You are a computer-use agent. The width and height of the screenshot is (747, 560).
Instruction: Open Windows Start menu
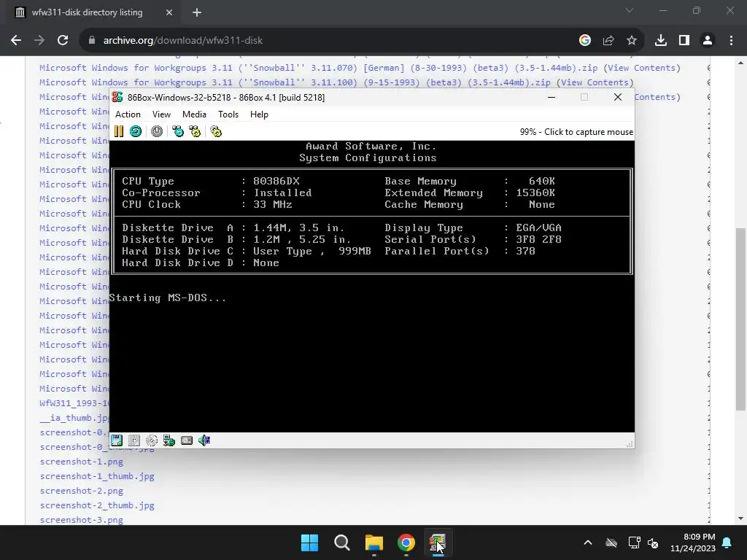[x=309, y=542]
